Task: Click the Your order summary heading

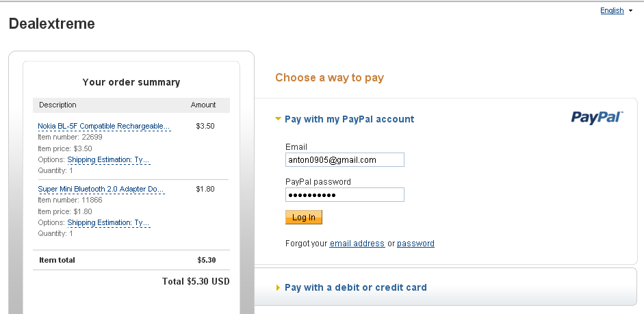Action: 131,82
